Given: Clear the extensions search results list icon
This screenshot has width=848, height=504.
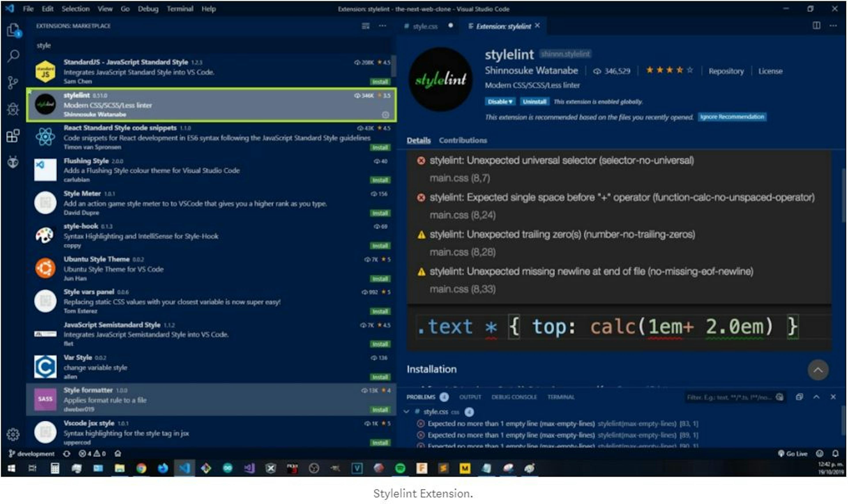Looking at the screenshot, I should (x=366, y=26).
